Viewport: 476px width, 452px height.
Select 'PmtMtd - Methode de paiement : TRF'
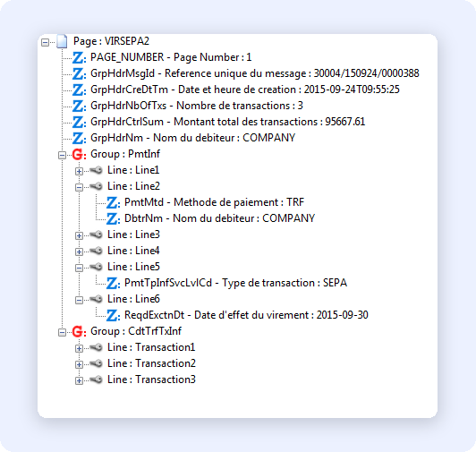[x=215, y=202]
